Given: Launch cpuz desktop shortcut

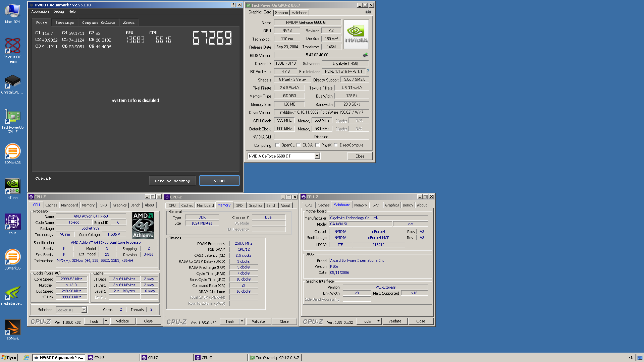Looking at the screenshot, I should click(12, 225).
